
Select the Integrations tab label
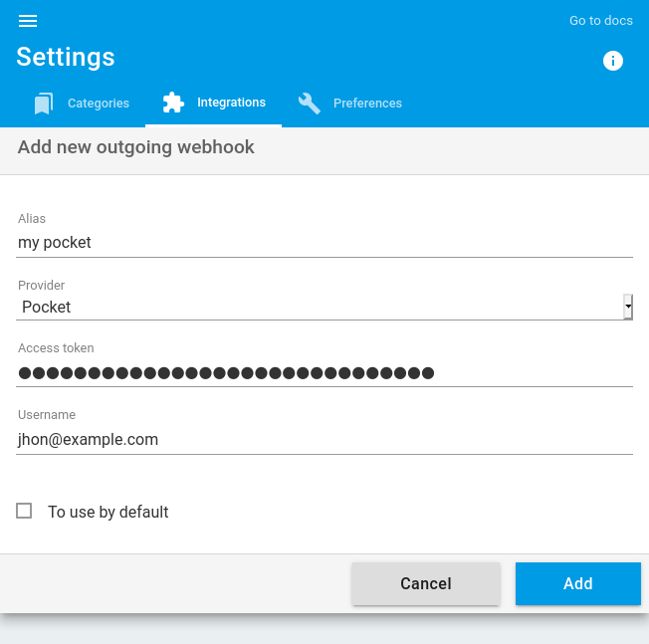[231, 103]
